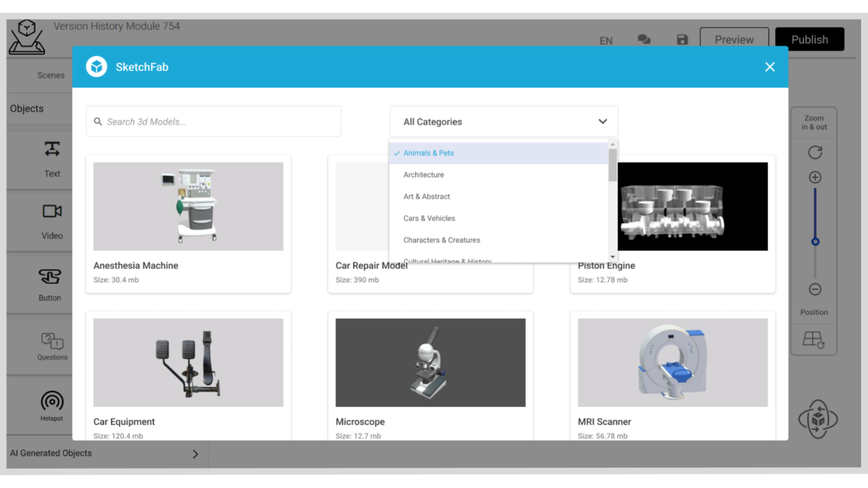The image size is (868, 488).
Task: Open the All Categories dropdown
Action: pyautogui.click(x=504, y=121)
